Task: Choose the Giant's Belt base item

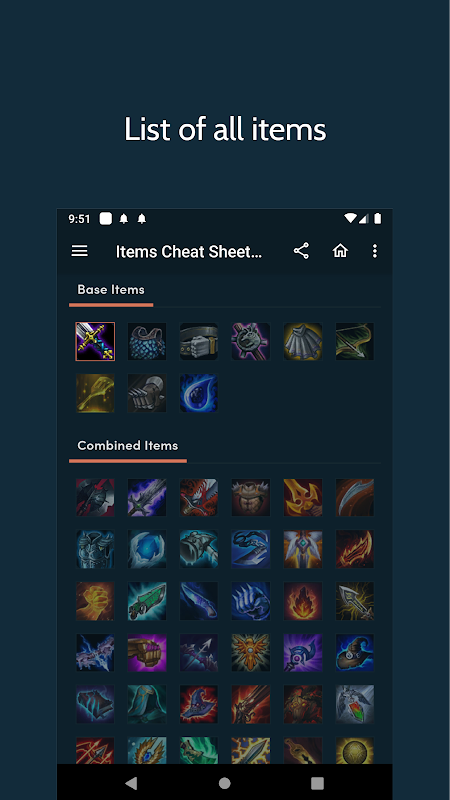Action: 199,341
